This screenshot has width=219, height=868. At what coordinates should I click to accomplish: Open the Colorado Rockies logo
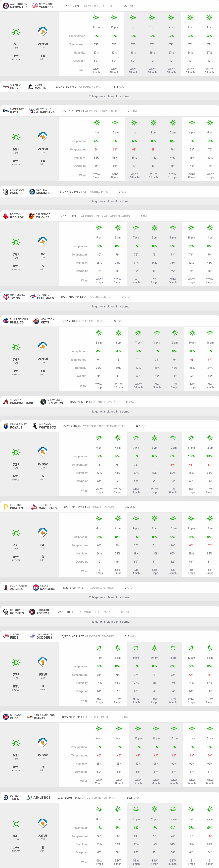coord(6,612)
